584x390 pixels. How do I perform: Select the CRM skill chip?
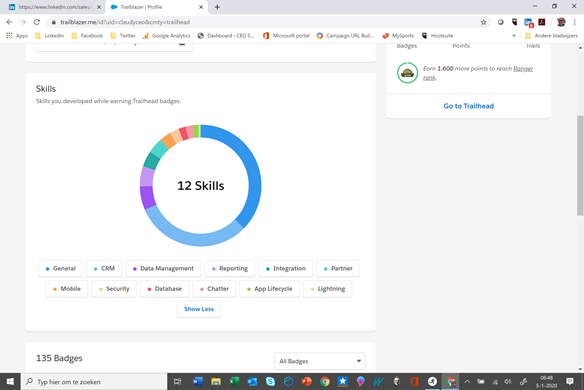pyautogui.click(x=104, y=268)
